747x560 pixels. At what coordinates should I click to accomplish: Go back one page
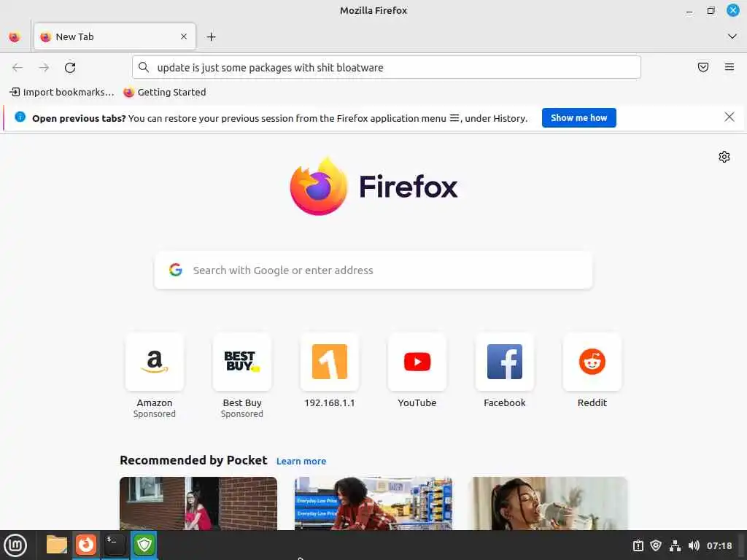pos(18,68)
